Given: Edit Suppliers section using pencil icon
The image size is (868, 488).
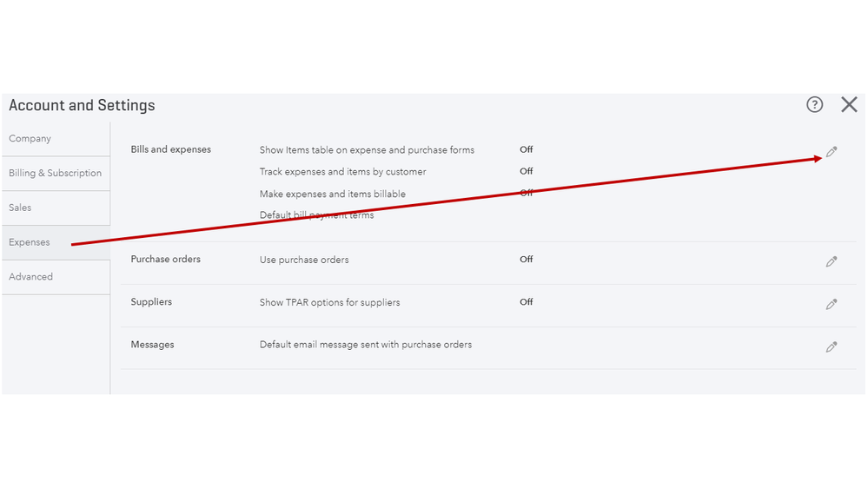Looking at the screenshot, I should pos(832,305).
